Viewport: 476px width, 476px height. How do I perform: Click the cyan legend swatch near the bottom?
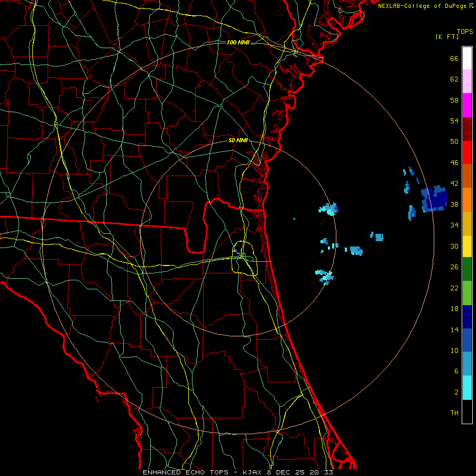(x=467, y=388)
